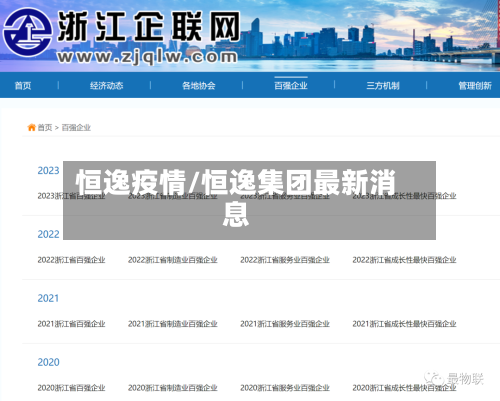Viewport: 500px width, 401px height.
Task: Open 2022浙江省百强企业 link
Action: coord(71,260)
